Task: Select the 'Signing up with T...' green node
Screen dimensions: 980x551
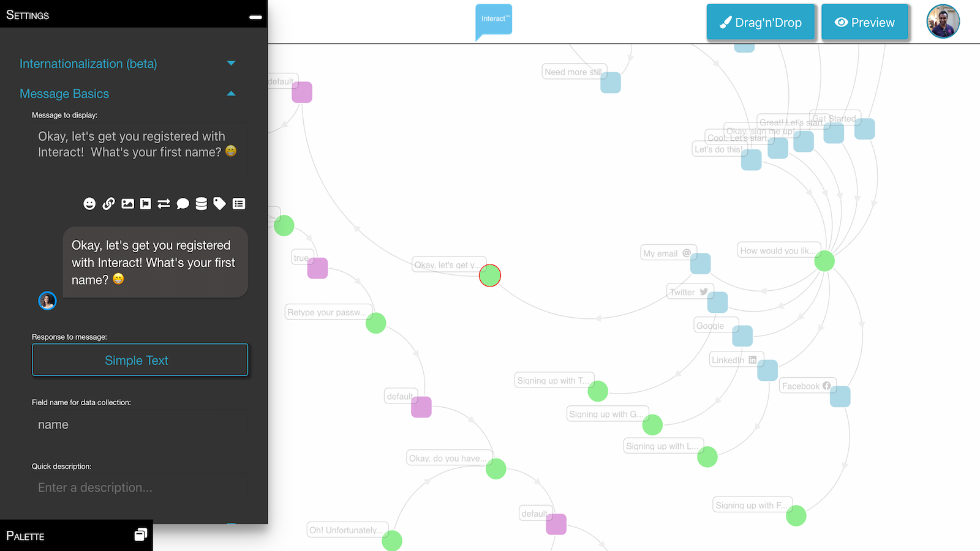Action: click(598, 391)
